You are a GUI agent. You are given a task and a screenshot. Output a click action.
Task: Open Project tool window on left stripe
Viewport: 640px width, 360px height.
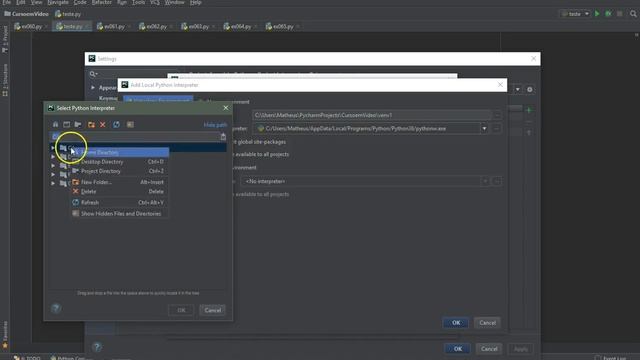coord(5,39)
